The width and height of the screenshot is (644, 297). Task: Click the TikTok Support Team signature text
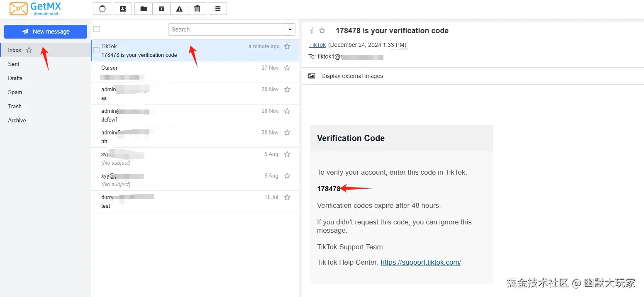[350, 247]
